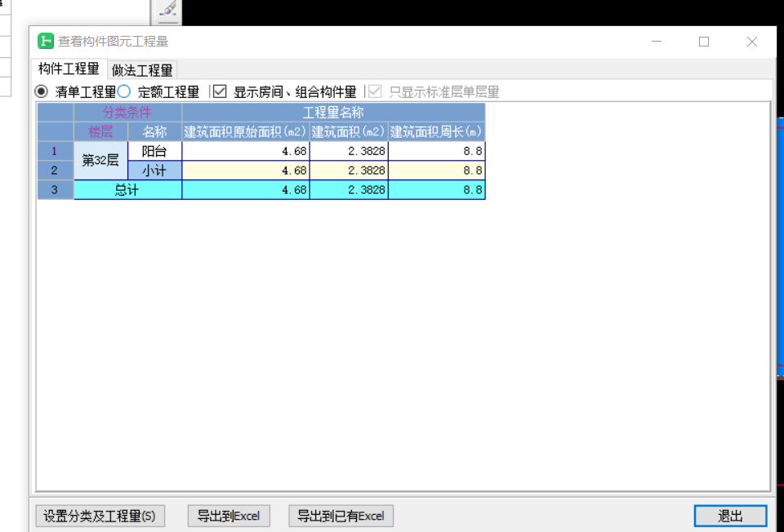This screenshot has width=784, height=532.
Task: Select the 清单工程量 radio button
Action: pyautogui.click(x=42, y=91)
